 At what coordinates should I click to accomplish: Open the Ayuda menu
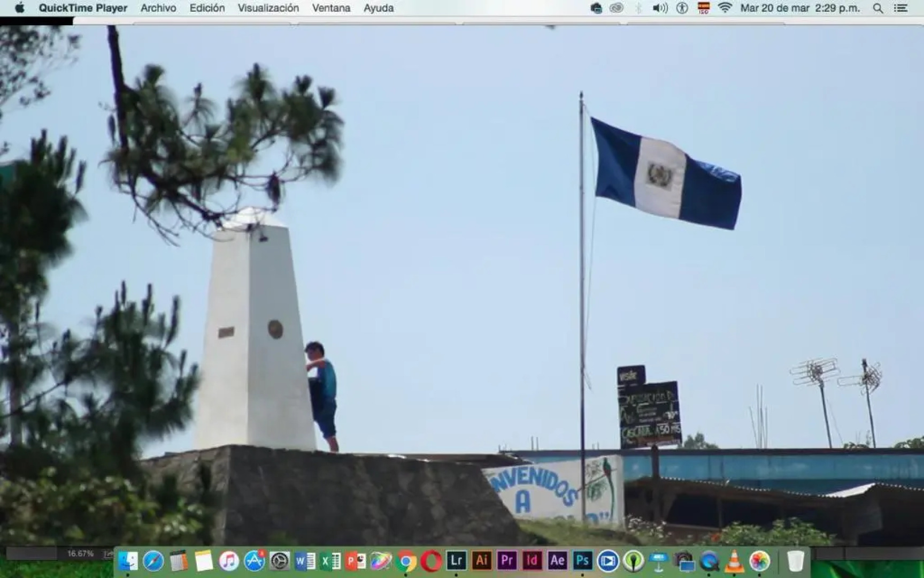pos(379,8)
